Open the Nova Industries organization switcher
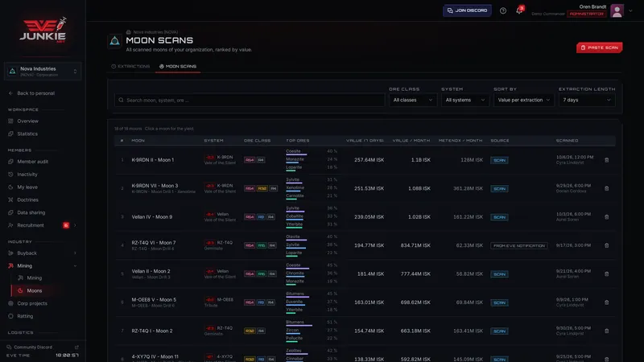 43,72
